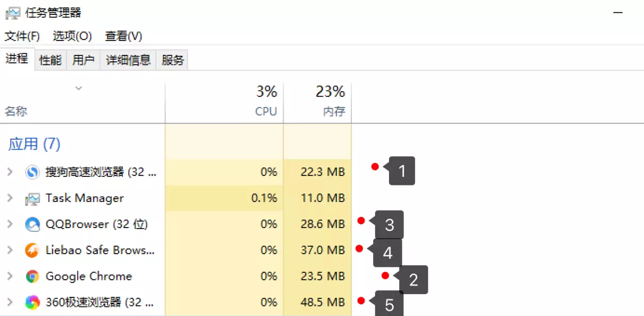
Task: Minimize the 任务管理器 window
Action: pos(618,13)
